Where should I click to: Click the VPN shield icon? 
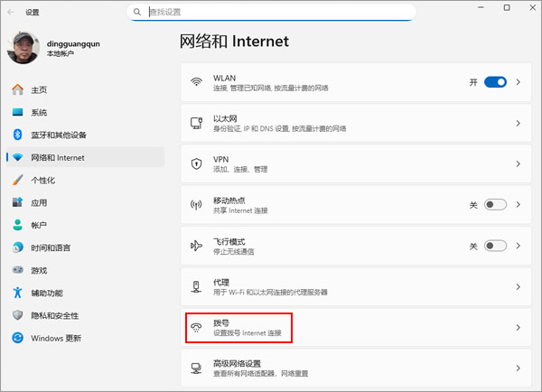196,163
